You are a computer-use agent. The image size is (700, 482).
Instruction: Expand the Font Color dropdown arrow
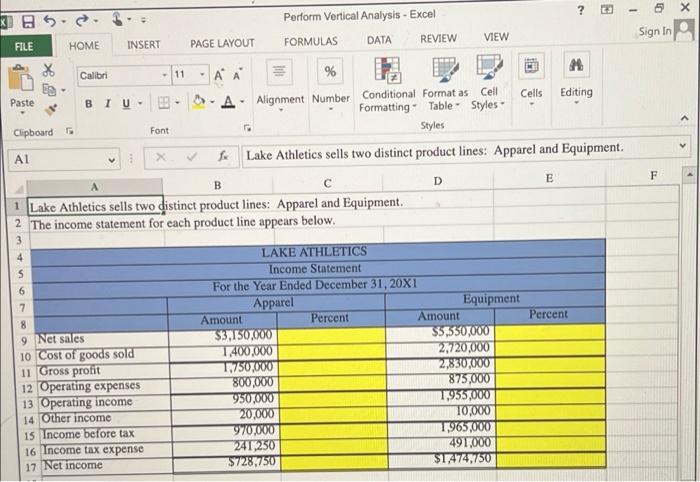(242, 102)
